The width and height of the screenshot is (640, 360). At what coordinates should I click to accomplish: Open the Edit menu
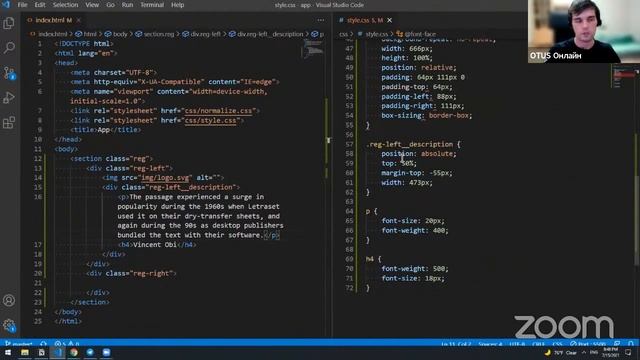click(40, 5)
